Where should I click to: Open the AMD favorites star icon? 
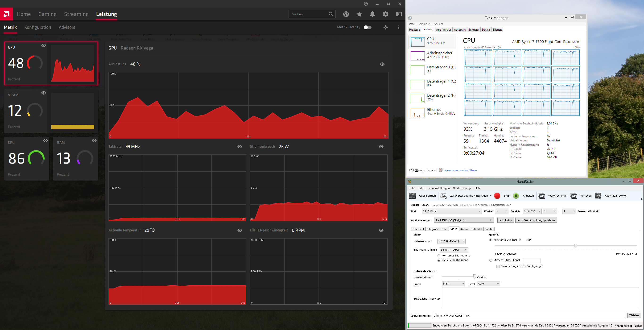click(359, 14)
